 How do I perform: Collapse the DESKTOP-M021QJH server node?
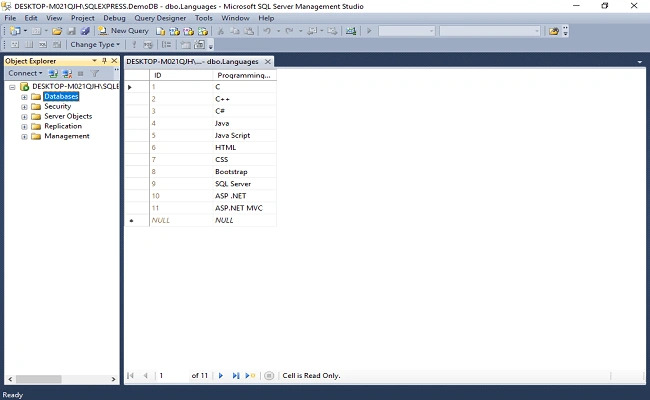(x=12, y=87)
